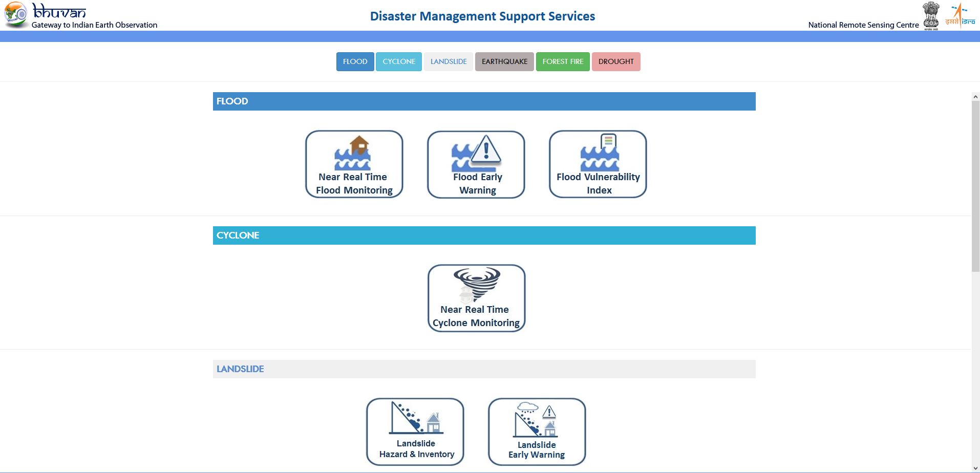Click the National Remote Sensing Centre text
This screenshot has height=473, width=980.
(x=863, y=25)
